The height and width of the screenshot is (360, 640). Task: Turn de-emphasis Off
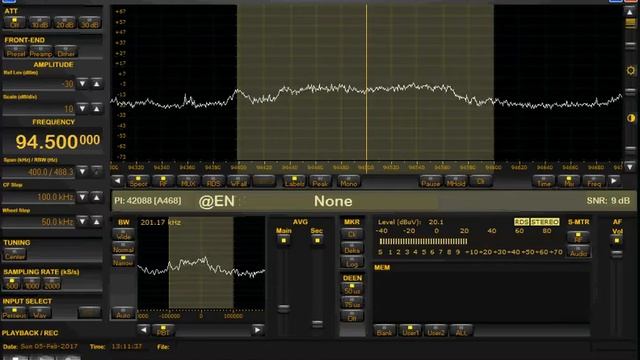click(352, 316)
